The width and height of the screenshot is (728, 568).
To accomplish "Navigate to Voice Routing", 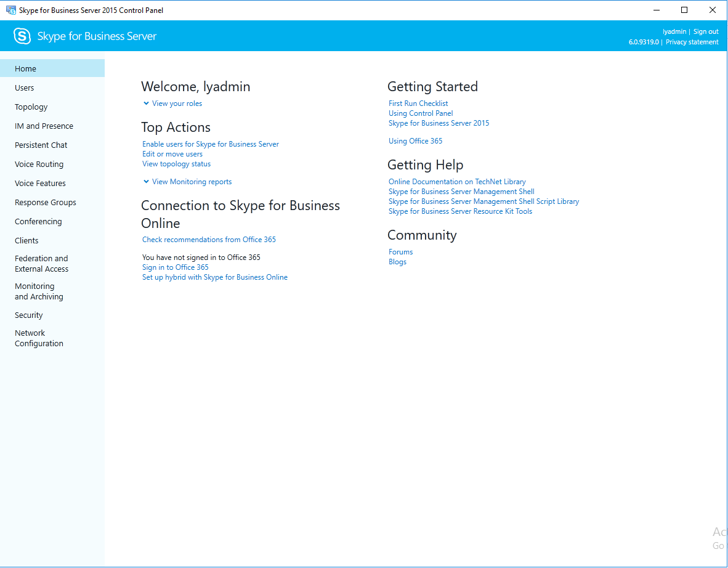I will [x=52, y=164].
